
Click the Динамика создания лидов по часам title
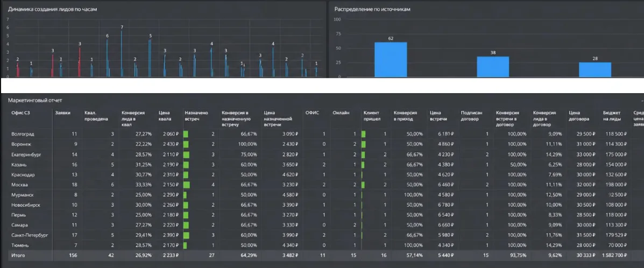click(x=53, y=9)
